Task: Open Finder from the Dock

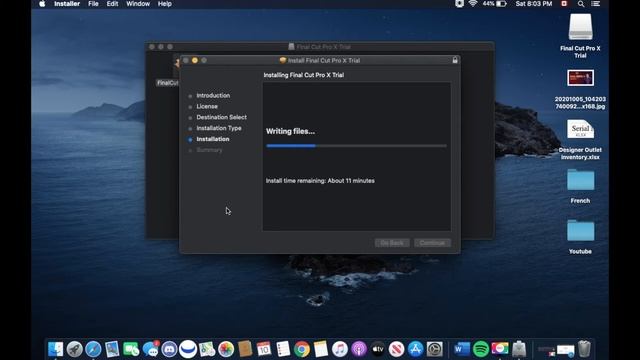Action: pyautogui.click(x=56, y=349)
